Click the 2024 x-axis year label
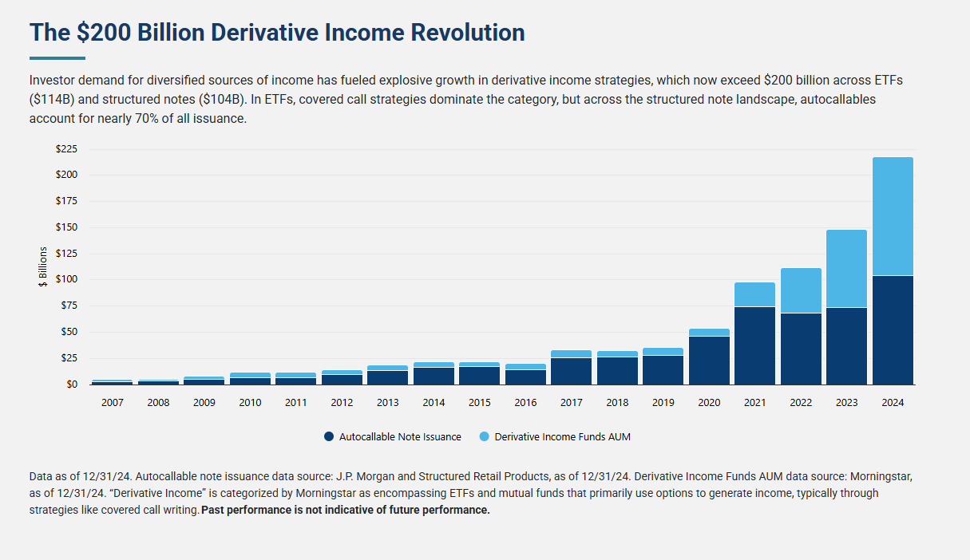This screenshot has height=560, width=970. point(893,403)
